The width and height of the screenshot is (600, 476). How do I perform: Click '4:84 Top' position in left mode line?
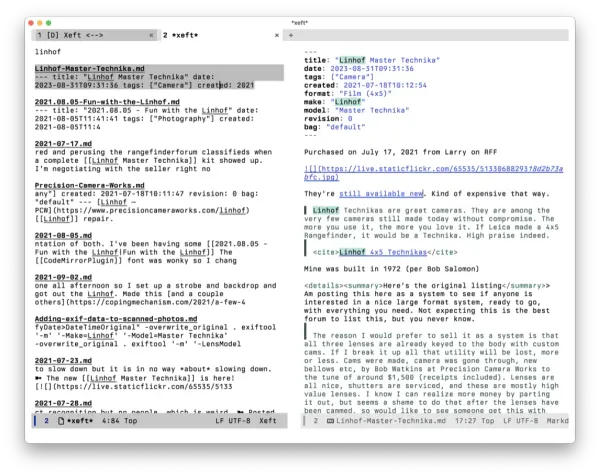[119, 421]
